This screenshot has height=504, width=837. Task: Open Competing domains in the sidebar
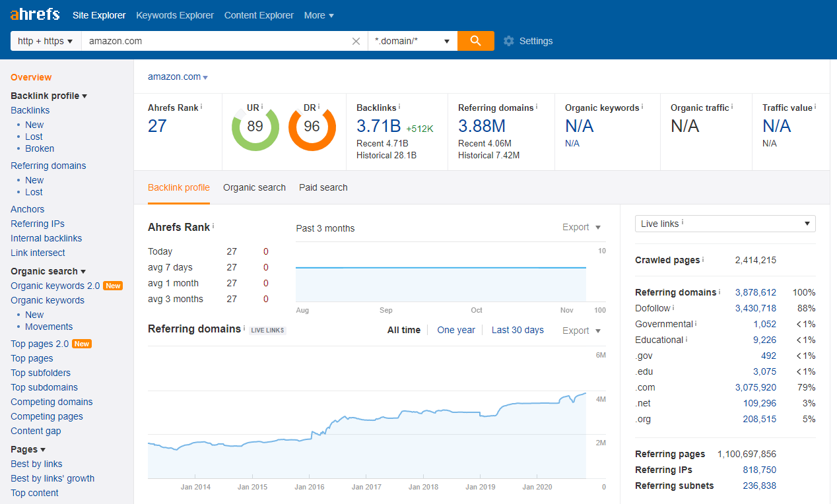[51, 402]
